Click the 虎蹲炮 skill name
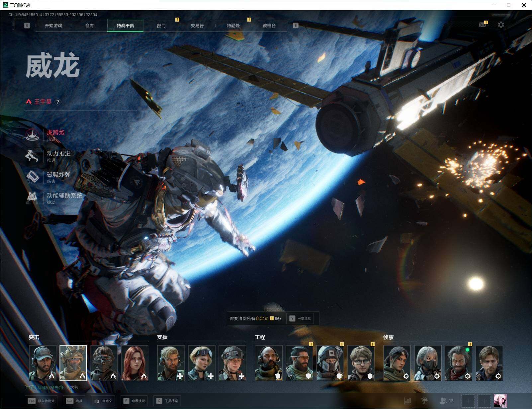This screenshot has height=409, width=532. pyautogui.click(x=56, y=132)
